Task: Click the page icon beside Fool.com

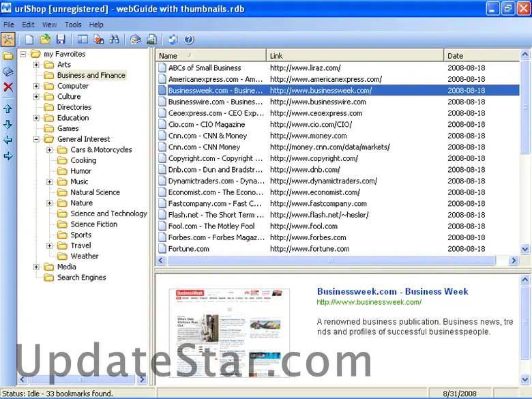Action: tap(162, 226)
